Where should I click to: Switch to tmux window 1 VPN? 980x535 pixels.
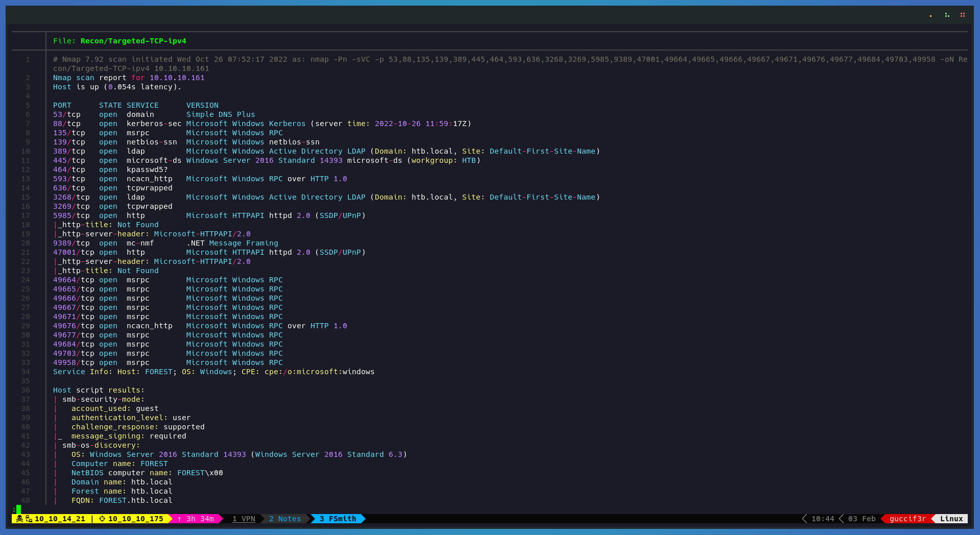click(x=244, y=519)
